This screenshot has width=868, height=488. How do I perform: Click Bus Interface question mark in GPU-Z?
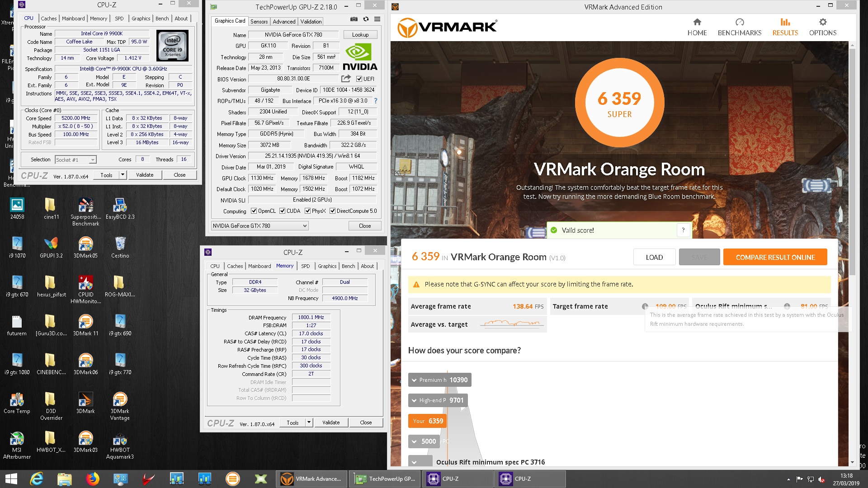click(375, 101)
